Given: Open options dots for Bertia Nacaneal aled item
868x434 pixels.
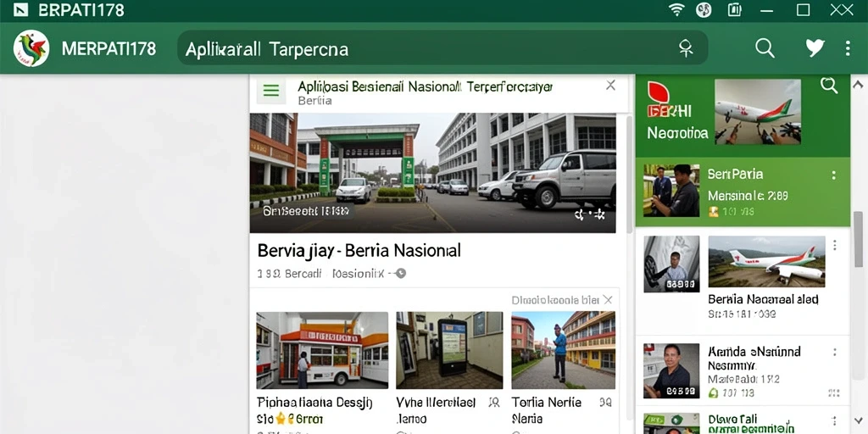Looking at the screenshot, I should pyautogui.click(x=835, y=245).
